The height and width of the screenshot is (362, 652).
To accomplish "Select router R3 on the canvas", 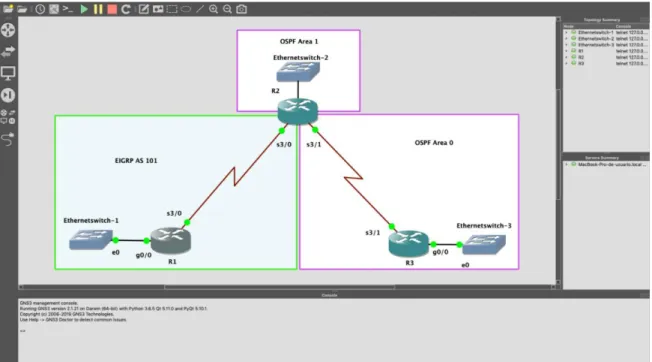I will pyautogui.click(x=408, y=244).
